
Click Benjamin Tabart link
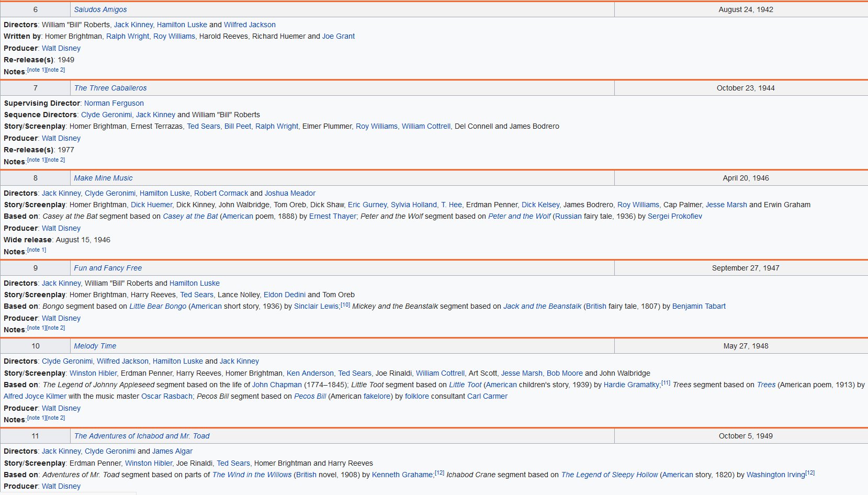[699, 306]
